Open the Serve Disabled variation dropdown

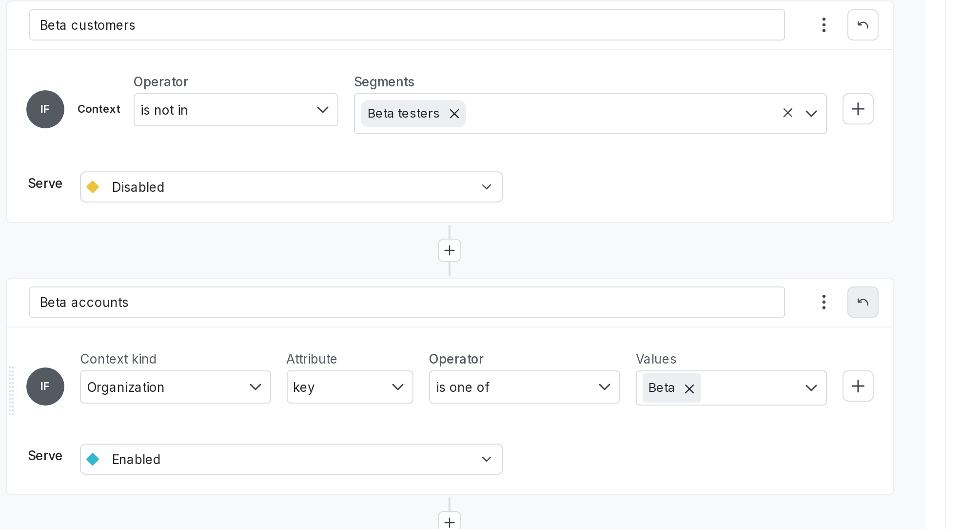click(291, 187)
